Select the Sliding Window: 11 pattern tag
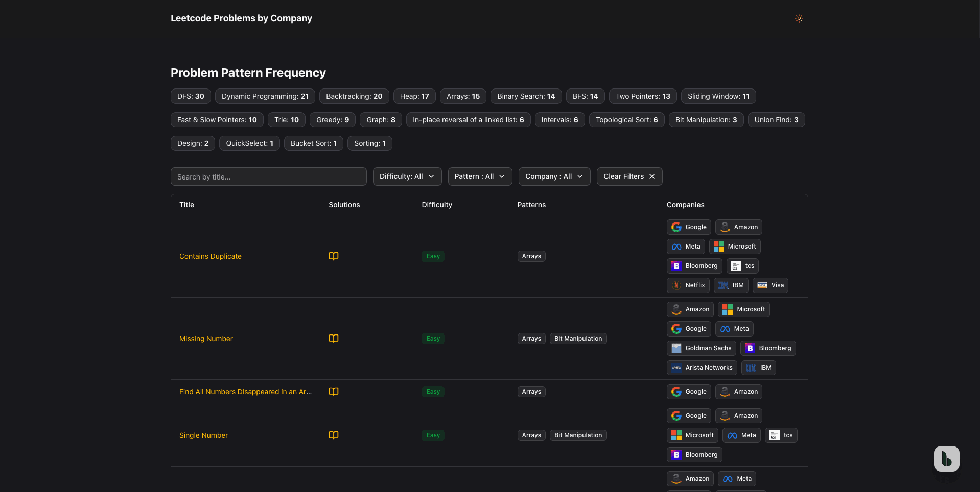The width and height of the screenshot is (980, 492). [x=718, y=96]
